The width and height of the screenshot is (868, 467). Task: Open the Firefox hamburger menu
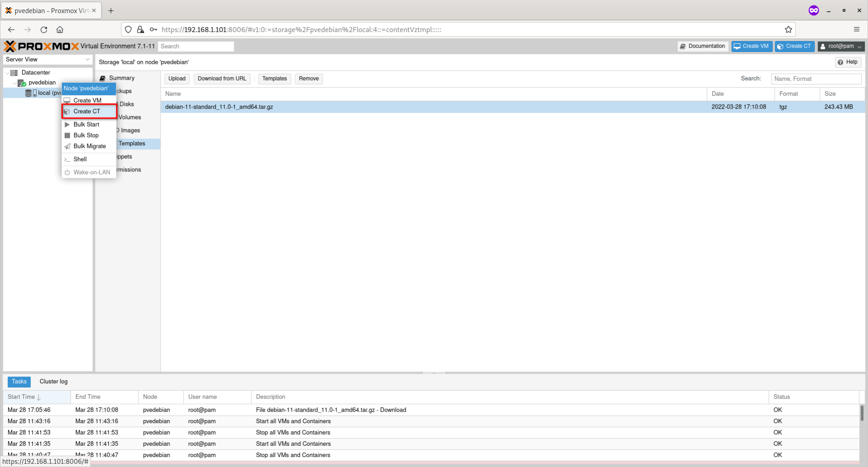pyautogui.click(x=857, y=29)
